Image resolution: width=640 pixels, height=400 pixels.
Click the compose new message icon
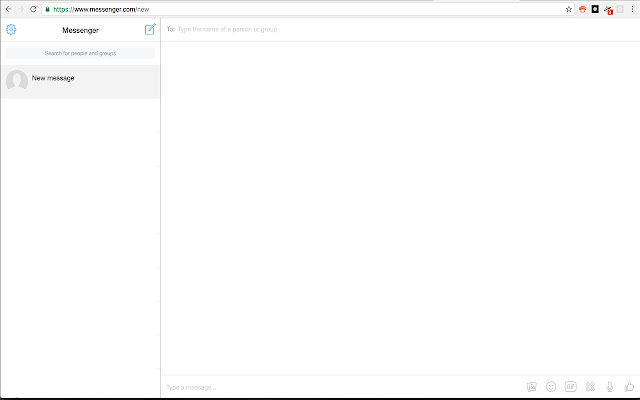coord(150,29)
